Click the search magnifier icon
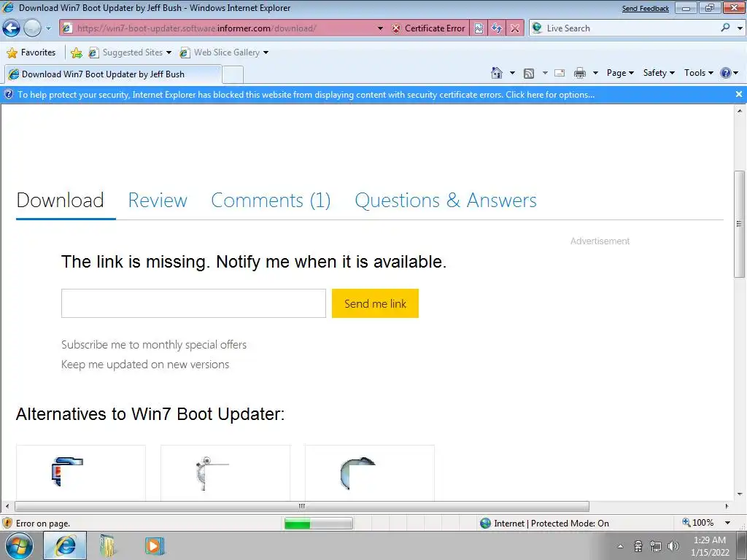This screenshot has height=560, width=747. click(x=725, y=28)
